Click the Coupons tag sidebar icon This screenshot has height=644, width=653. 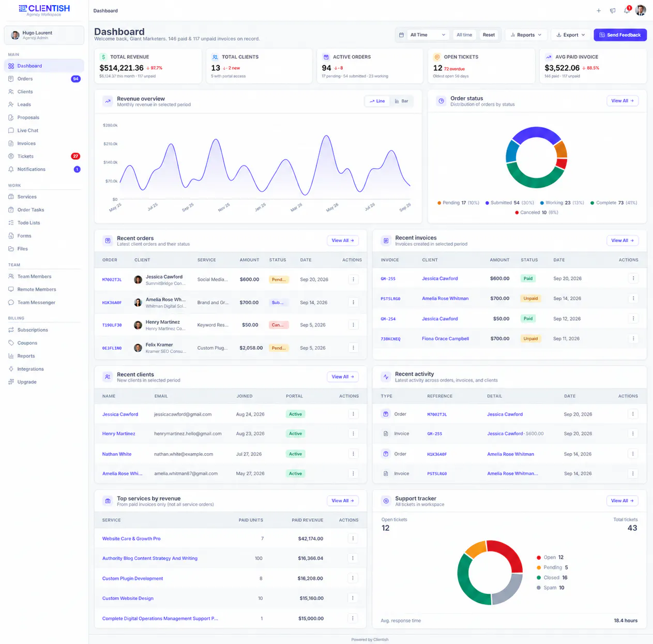coord(11,343)
